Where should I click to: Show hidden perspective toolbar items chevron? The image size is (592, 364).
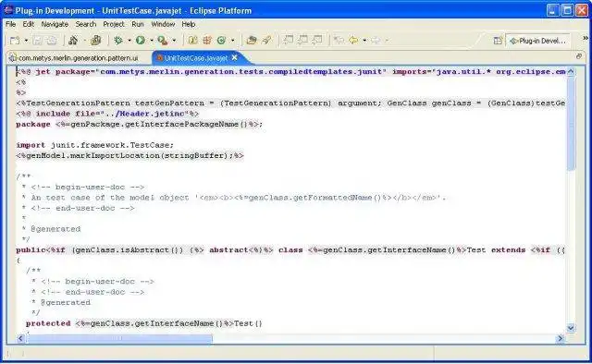586,38
